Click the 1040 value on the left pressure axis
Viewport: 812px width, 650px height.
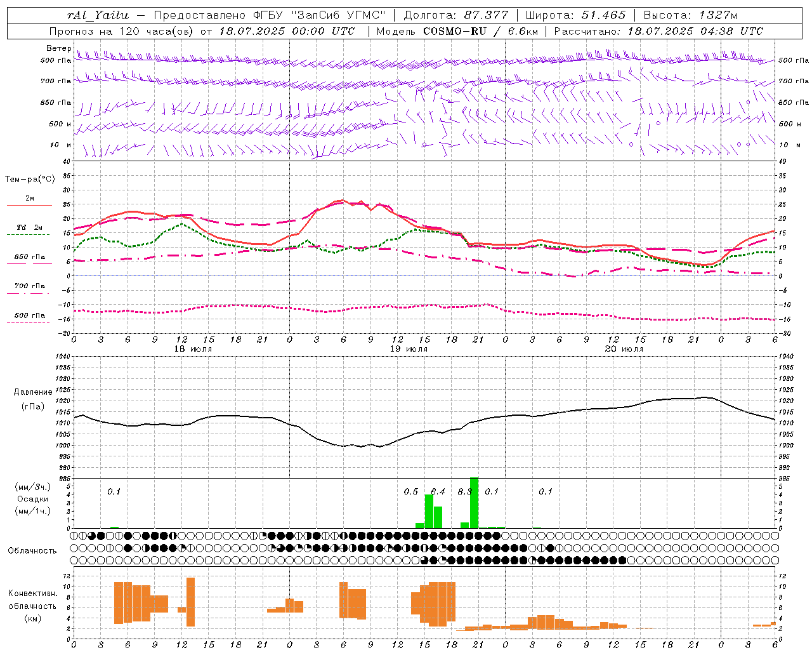62,357
